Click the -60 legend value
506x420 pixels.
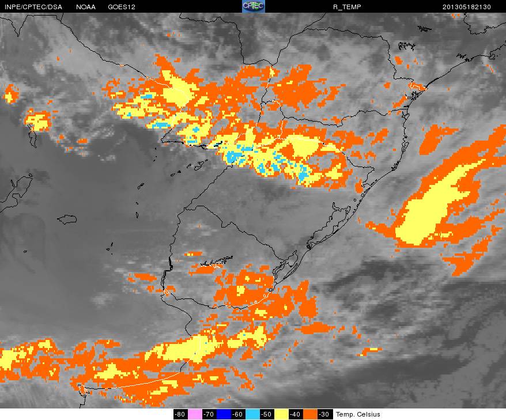pyautogui.click(x=238, y=414)
